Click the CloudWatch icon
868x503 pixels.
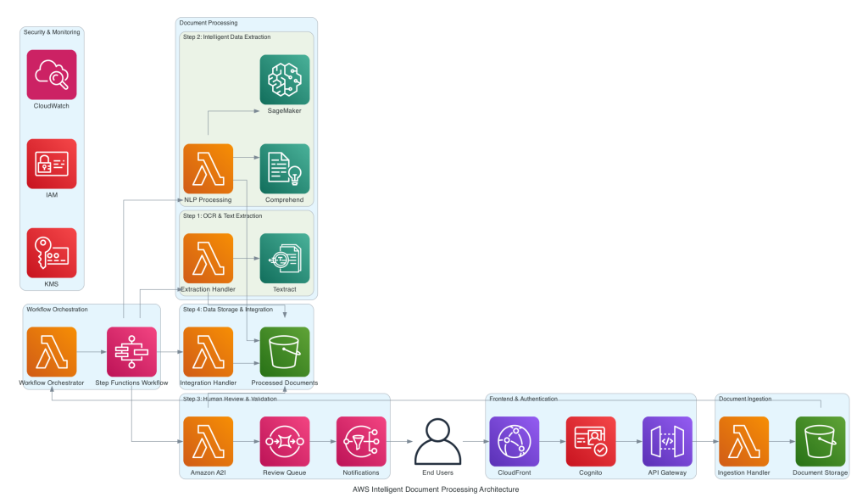point(52,75)
